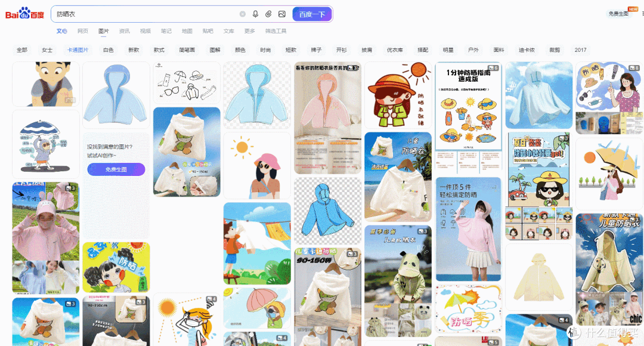Select the 面料 filter tag
The height and width of the screenshot is (346, 644).
(x=499, y=50)
